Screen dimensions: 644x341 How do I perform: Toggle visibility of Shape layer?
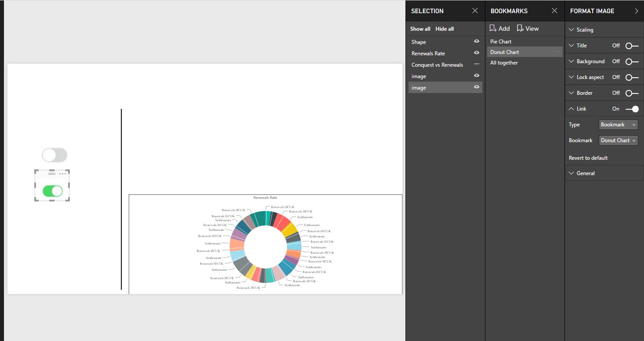pos(477,42)
